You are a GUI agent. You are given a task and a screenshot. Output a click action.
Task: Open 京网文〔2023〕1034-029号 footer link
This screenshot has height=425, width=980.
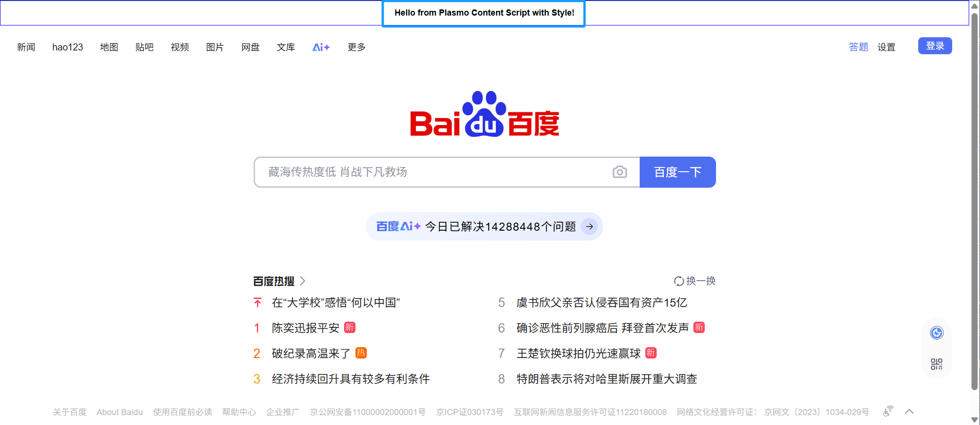(816, 412)
